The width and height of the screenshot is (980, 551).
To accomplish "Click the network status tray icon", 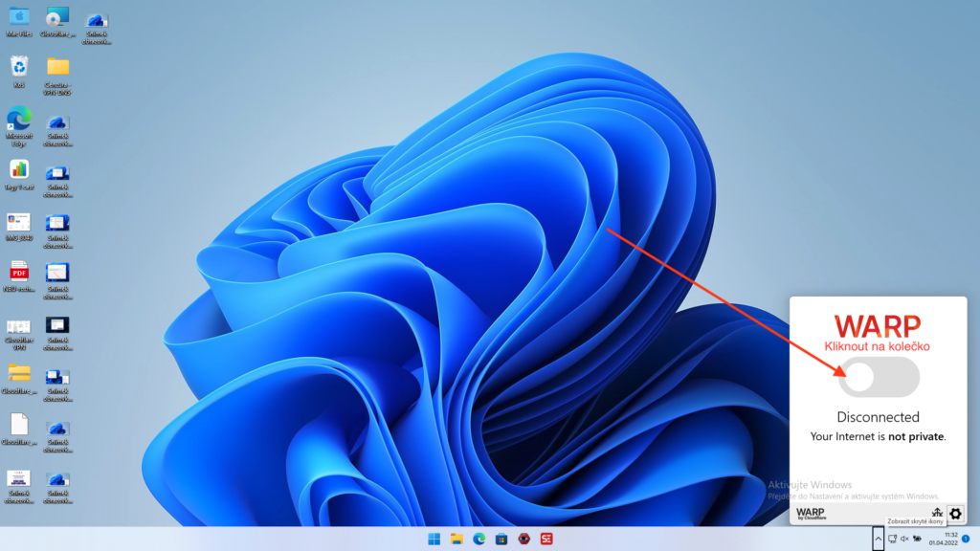I will (x=892, y=539).
